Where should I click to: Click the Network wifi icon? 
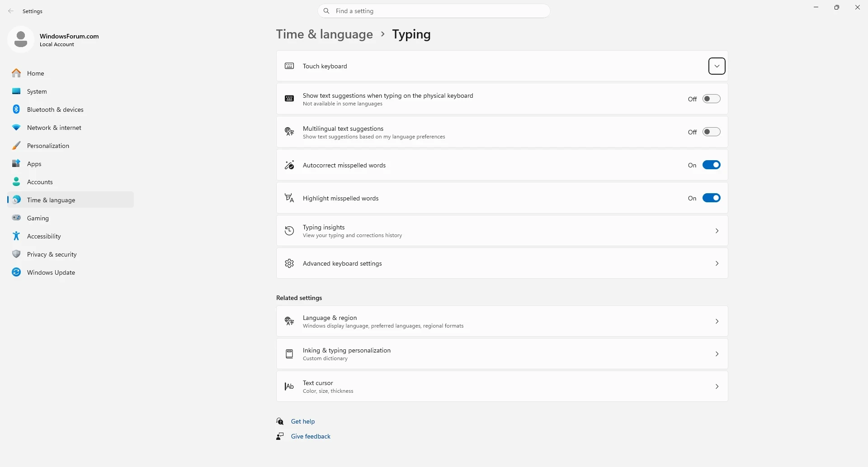click(x=16, y=128)
